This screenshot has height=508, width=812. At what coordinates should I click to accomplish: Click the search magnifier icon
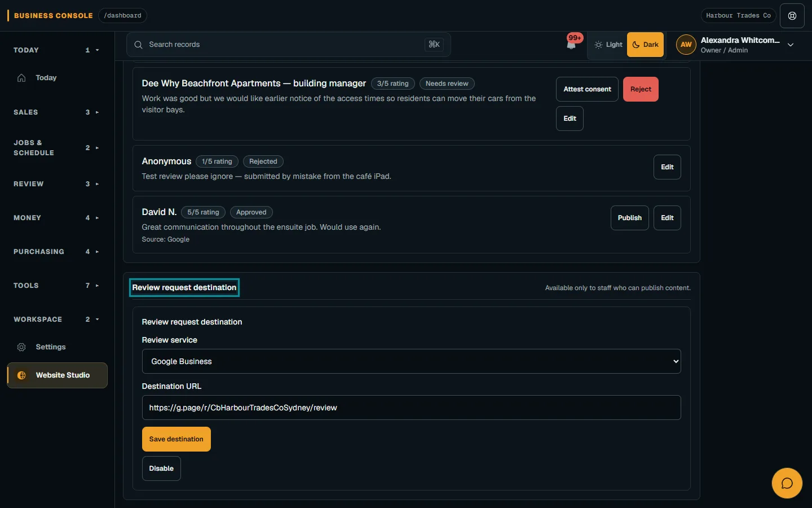pos(138,45)
